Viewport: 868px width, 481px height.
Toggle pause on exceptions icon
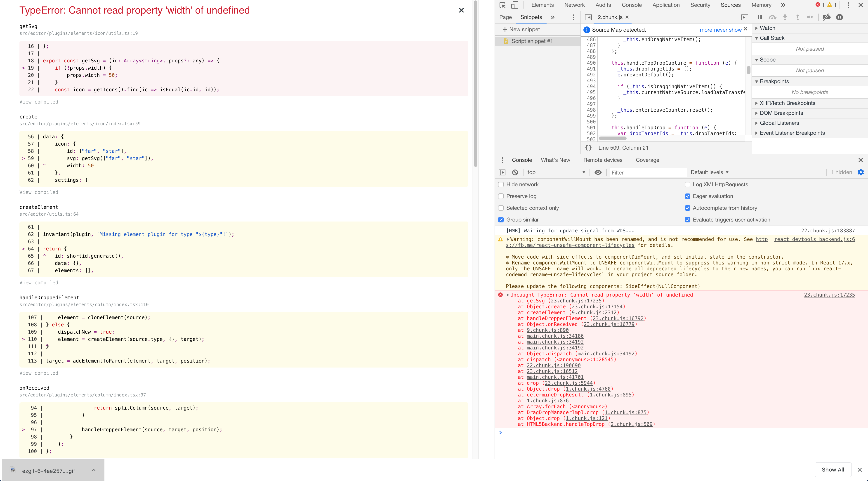(x=839, y=17)
